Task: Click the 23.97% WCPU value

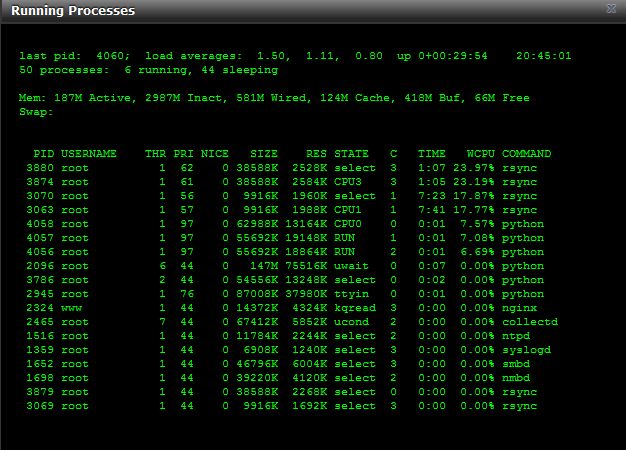Action: (x=473, y=168)
